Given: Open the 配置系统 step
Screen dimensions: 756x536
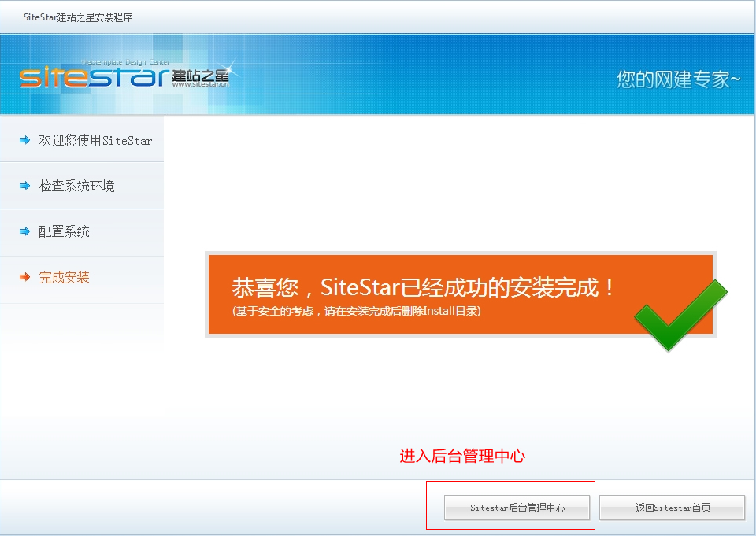Looking at the screenshot, I should pyautogui.click(x=64, y=231).
